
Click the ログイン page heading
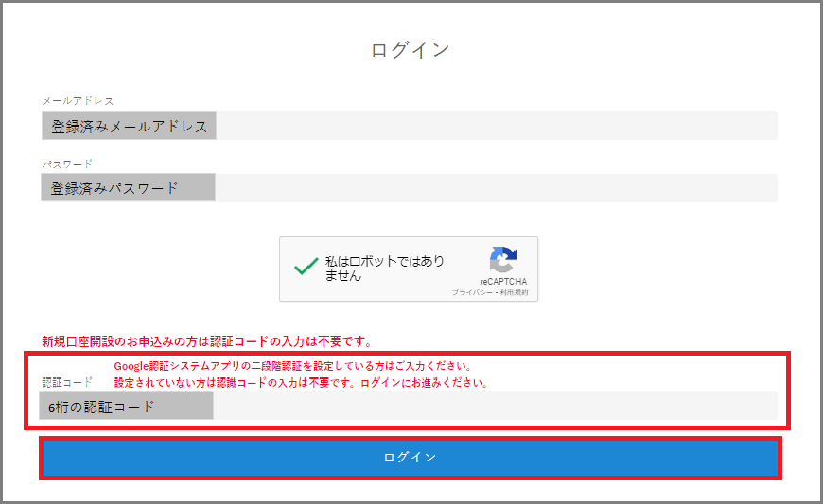point(410,50)
